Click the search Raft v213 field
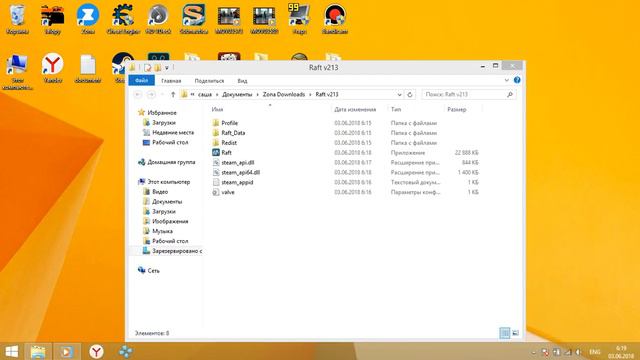The width and height of the screenshot is (640, 360). [468, 94]
